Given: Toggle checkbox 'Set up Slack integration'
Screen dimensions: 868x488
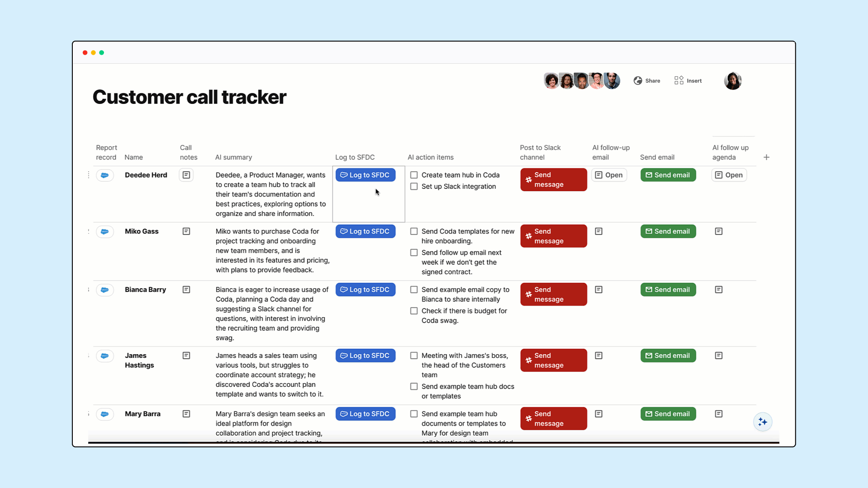Looking at the screenshot, I should (x=414, y=187).
